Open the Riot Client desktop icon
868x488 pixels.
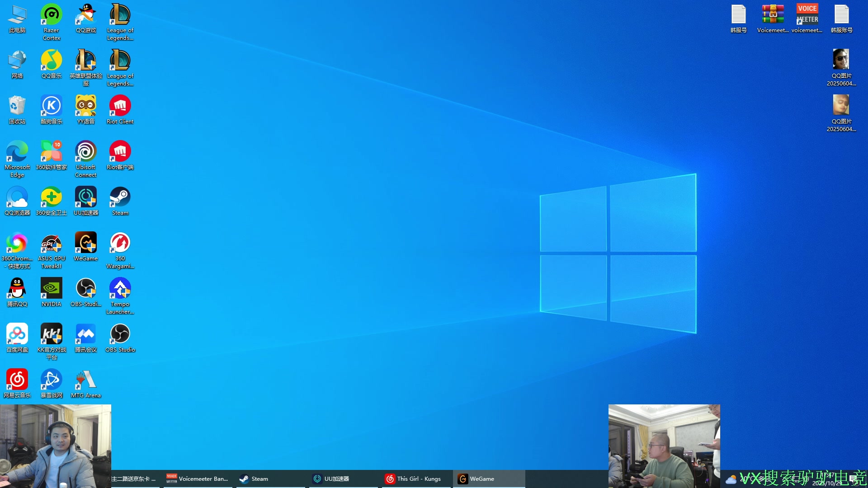click(120, 107)
